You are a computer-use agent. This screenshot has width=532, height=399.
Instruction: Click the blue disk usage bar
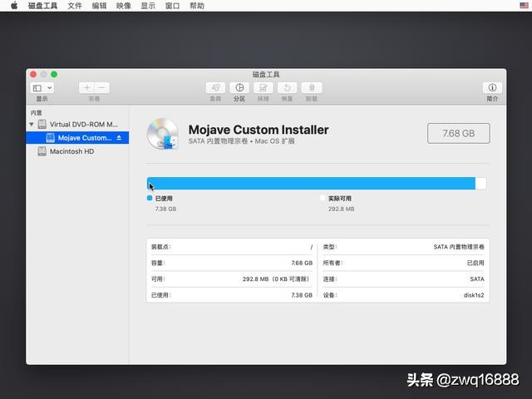click(x=311, y=184)
